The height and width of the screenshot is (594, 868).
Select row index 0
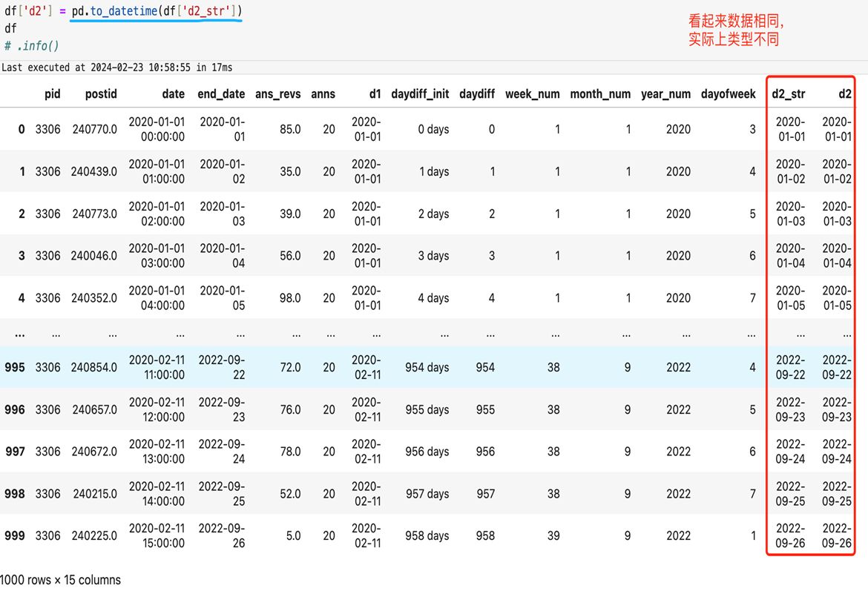(x=22, y=130)
